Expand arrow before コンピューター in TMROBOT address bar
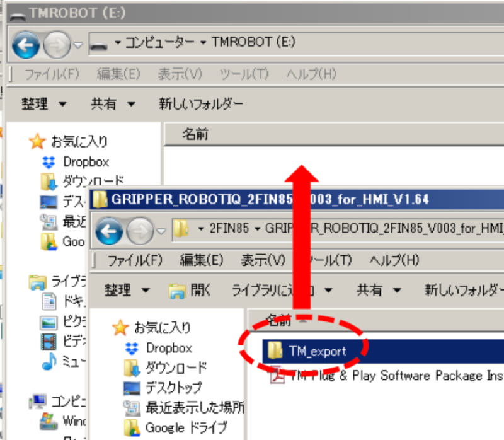The height and width of the screenshot is (440, 504). point(118,42)
